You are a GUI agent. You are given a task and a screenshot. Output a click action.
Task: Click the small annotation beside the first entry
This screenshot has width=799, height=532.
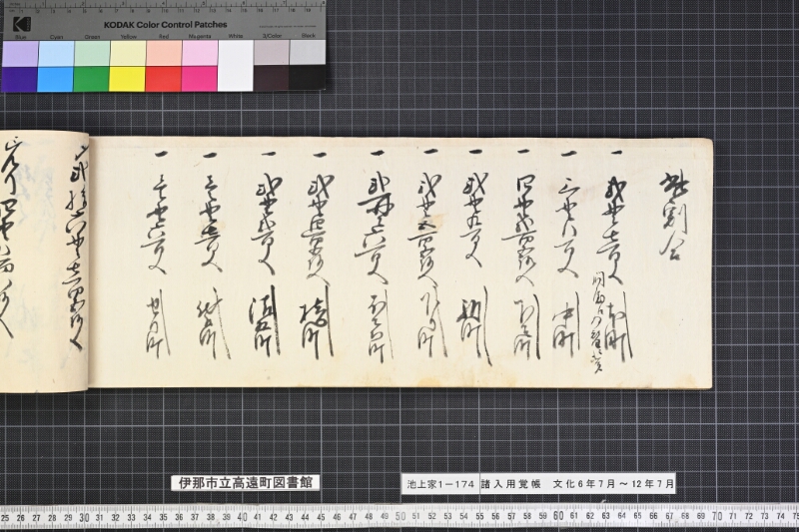(x=597, y=323)
